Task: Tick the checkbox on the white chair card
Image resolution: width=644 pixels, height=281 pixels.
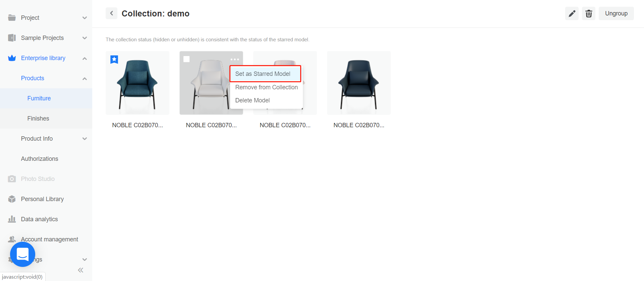Action: pyautogui.click(x=186, y=59)
